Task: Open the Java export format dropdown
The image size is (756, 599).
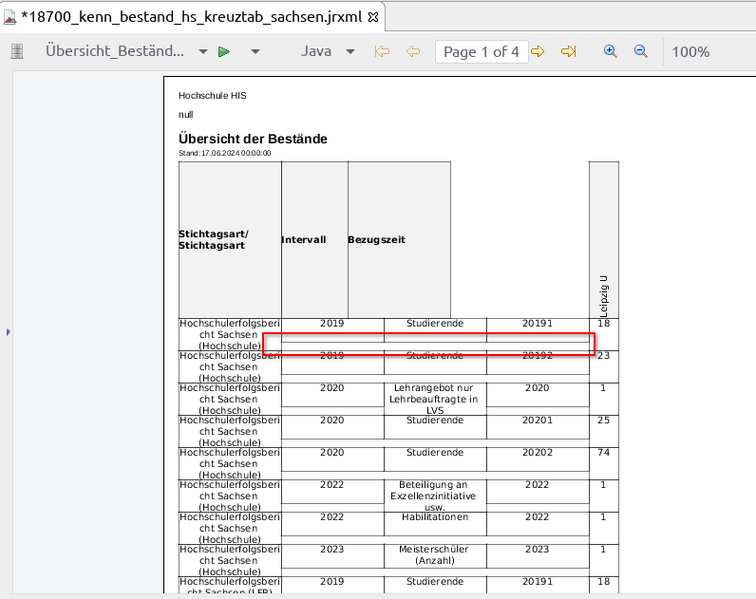Action: pyautogui.click(x=351, y=52)
